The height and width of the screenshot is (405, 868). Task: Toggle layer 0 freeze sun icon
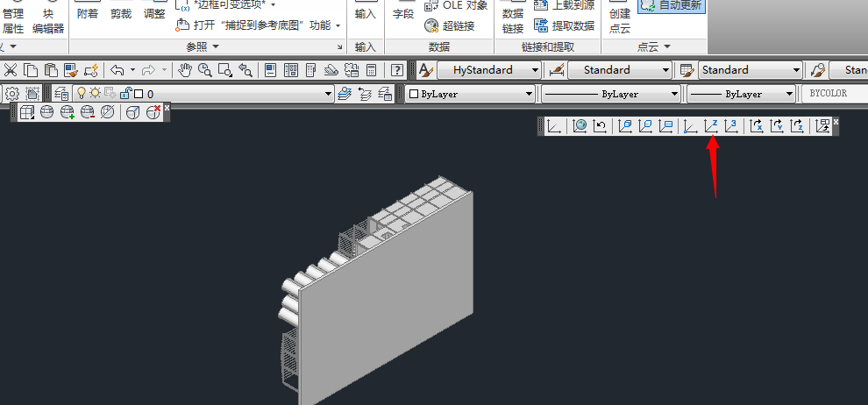pyautogui.click(x=96, y=94)
